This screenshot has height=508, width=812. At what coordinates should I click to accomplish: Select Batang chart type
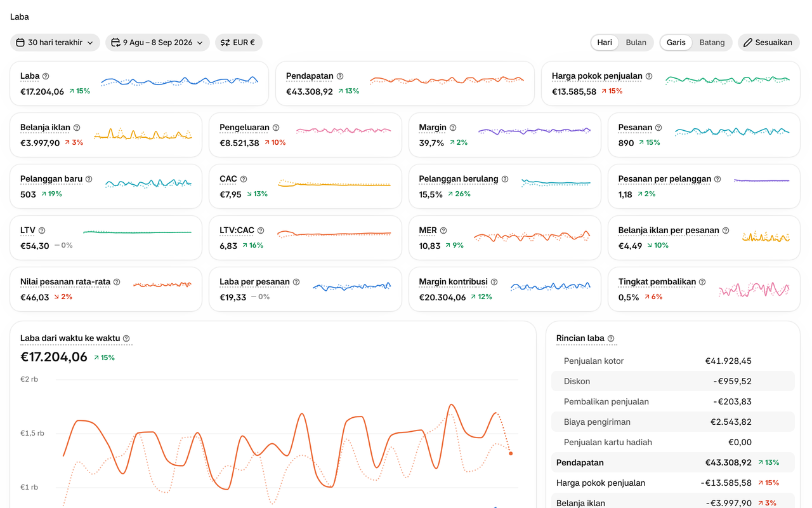tap(712, 43)
